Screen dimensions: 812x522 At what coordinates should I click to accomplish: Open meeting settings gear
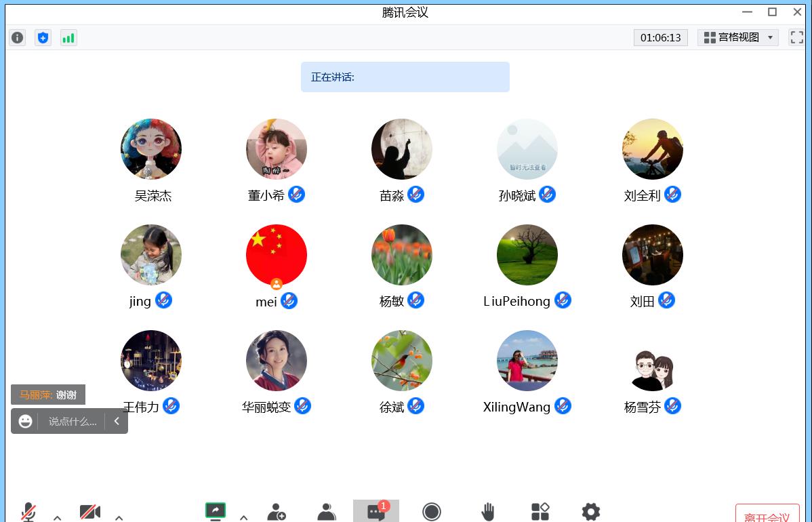tap(591, 512)
